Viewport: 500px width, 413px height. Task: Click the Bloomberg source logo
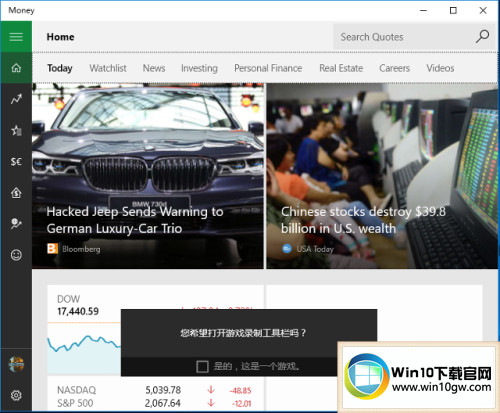click(x=52, y=249)
